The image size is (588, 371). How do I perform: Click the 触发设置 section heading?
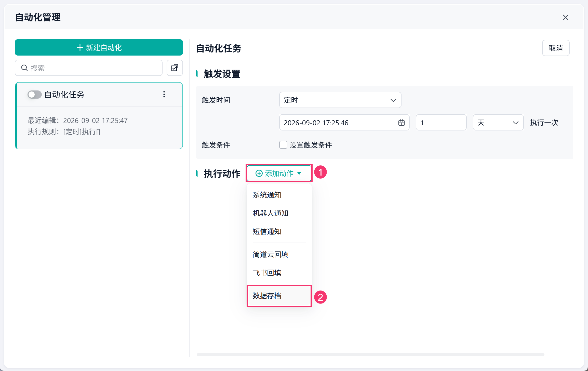pos(222,74)
